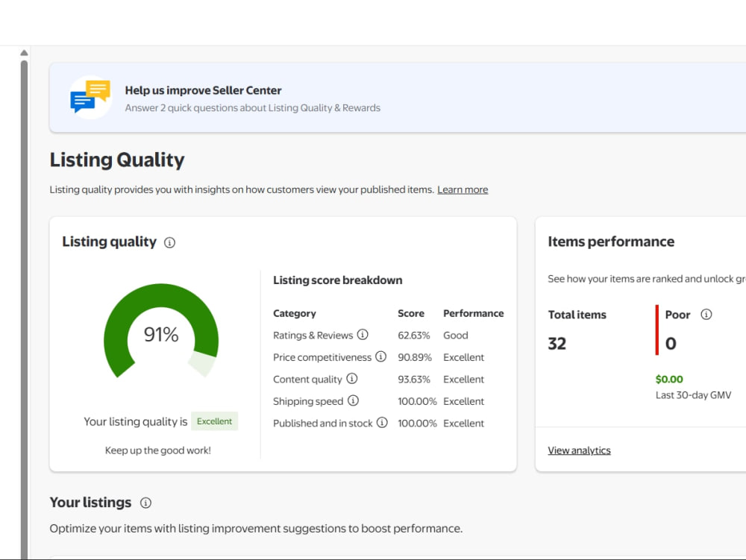The width and height of the screenshot is (746, 560).
Task: Select the Content quality category label
Action: pyautogui.click(x=307, y=380)
